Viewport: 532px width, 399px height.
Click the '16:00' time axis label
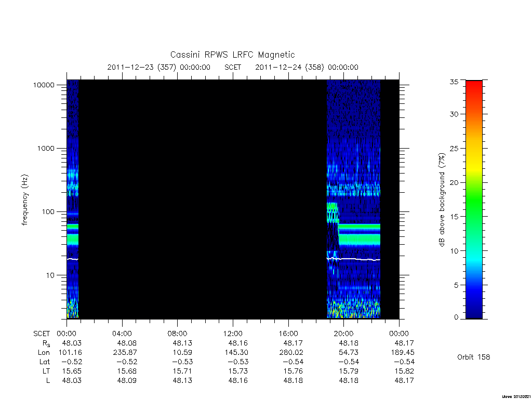tap(288, 334)
